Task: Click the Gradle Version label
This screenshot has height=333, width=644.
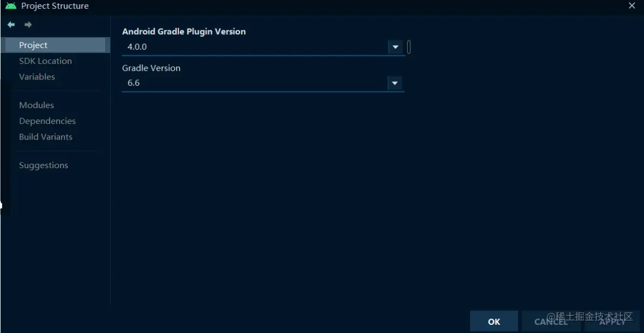Action: click(151, 68)
